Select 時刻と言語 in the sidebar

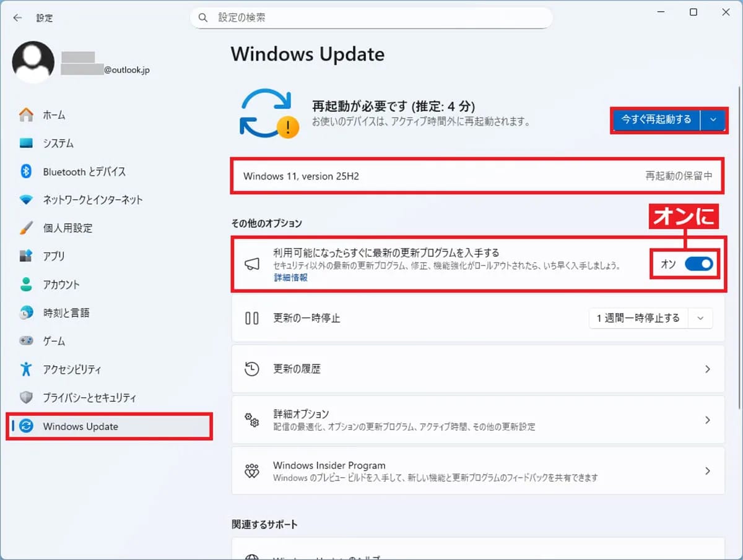pyautogui.click(x=66, y=313)
